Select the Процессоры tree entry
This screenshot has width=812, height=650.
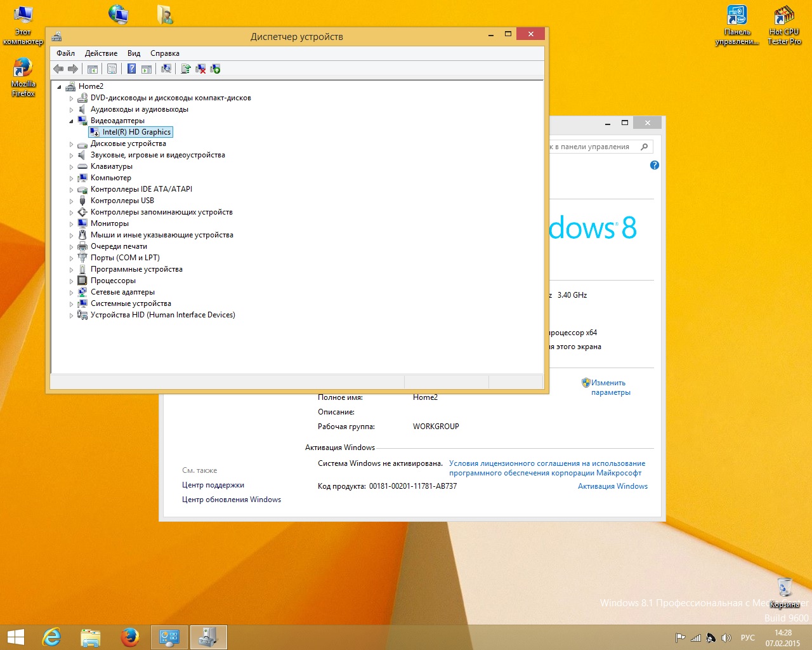point(113,281)
